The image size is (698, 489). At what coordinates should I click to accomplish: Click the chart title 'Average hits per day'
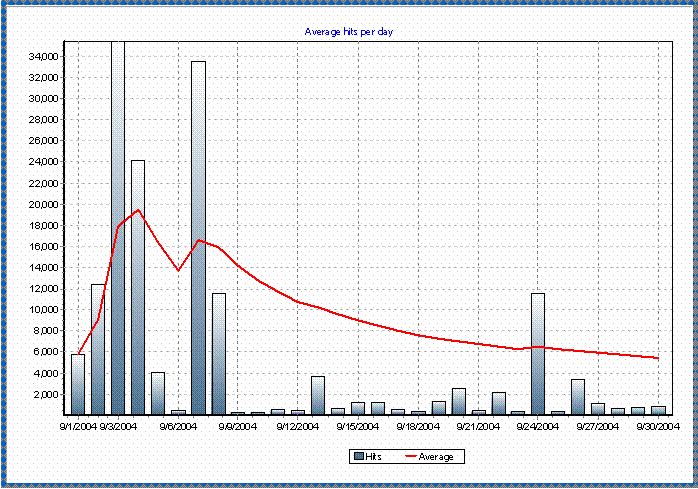[349, 32]
